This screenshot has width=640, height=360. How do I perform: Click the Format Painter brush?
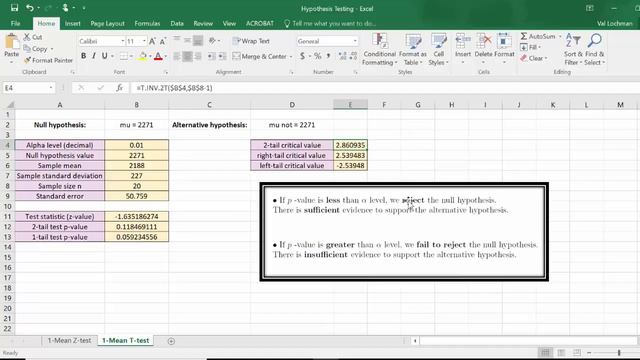tap(27, 60)
